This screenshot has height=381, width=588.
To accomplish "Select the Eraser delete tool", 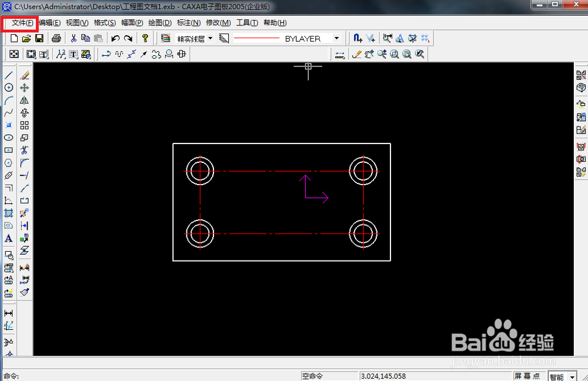I will 25,75.
